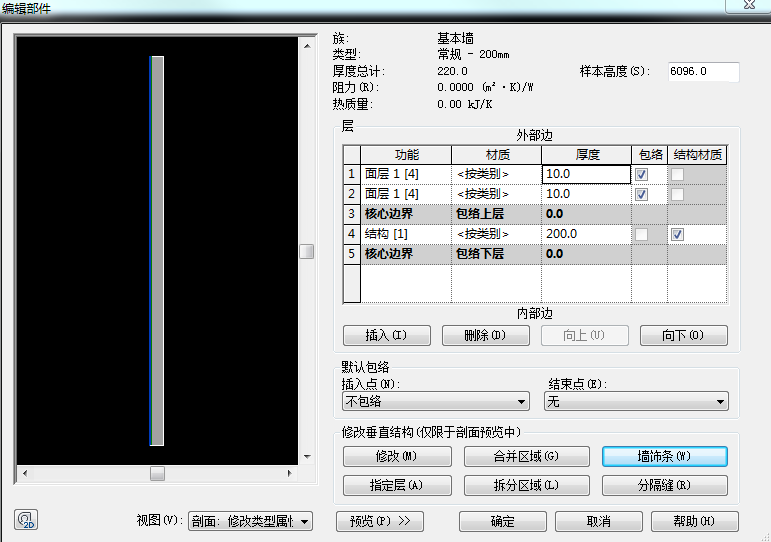Viewport: 771px width, 542px height.
Task: Click 确定 to confirm changes
Action: 502,521
